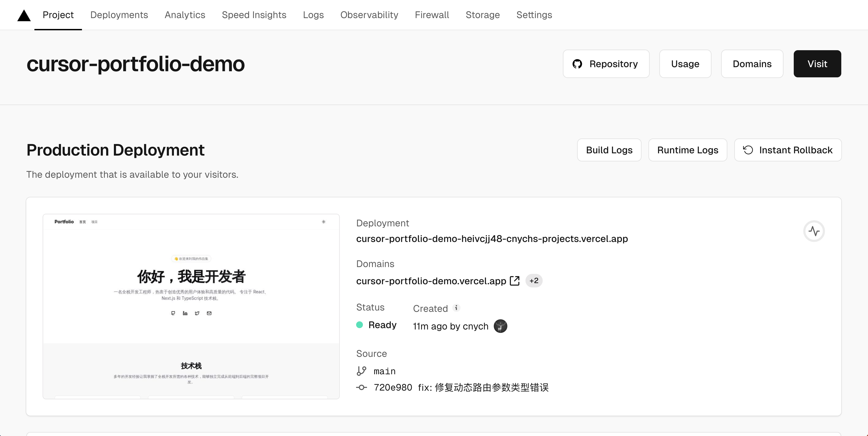
Task: Open commit 720e980
Action: (393, 388)
